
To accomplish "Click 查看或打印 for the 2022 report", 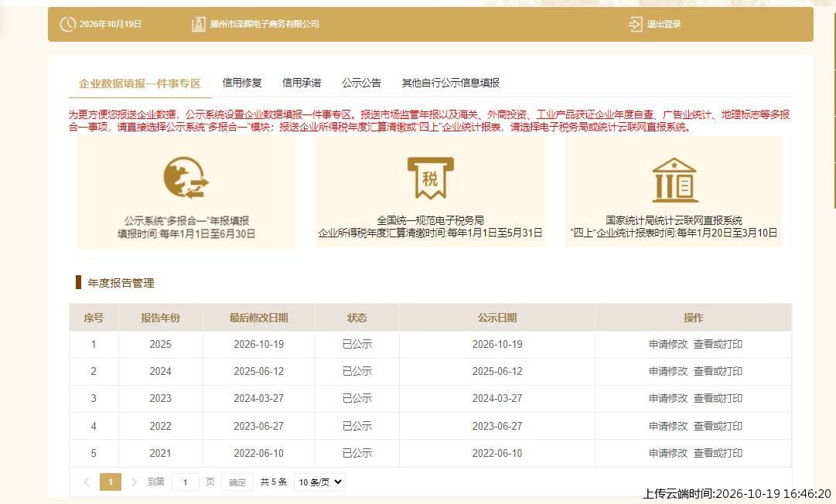I will 718,426.
